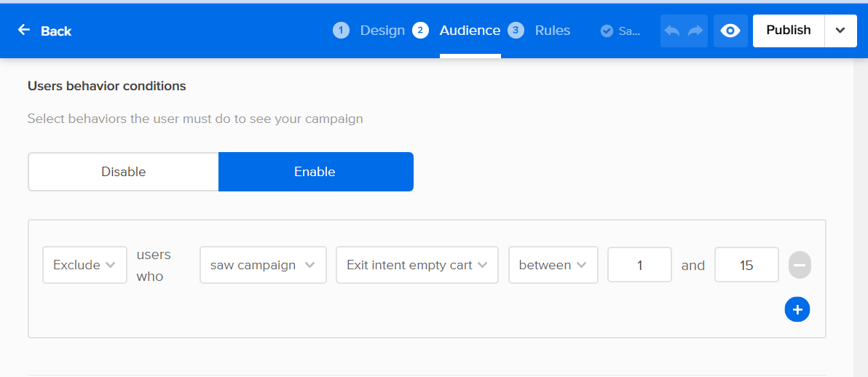Go to the Rules step tab
Viewport: 868px width, 377px height.
(x=552, y=31)
